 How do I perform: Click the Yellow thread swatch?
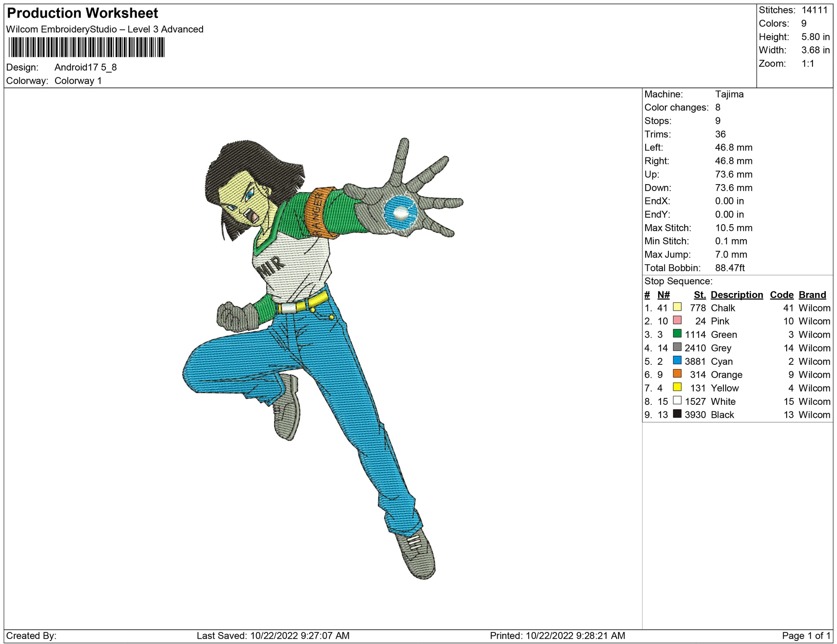(x=677, y=387)
